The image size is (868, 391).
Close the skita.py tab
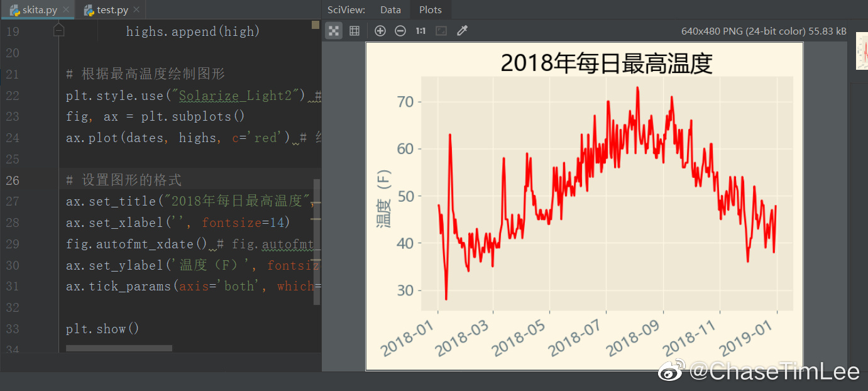[66, 10]
